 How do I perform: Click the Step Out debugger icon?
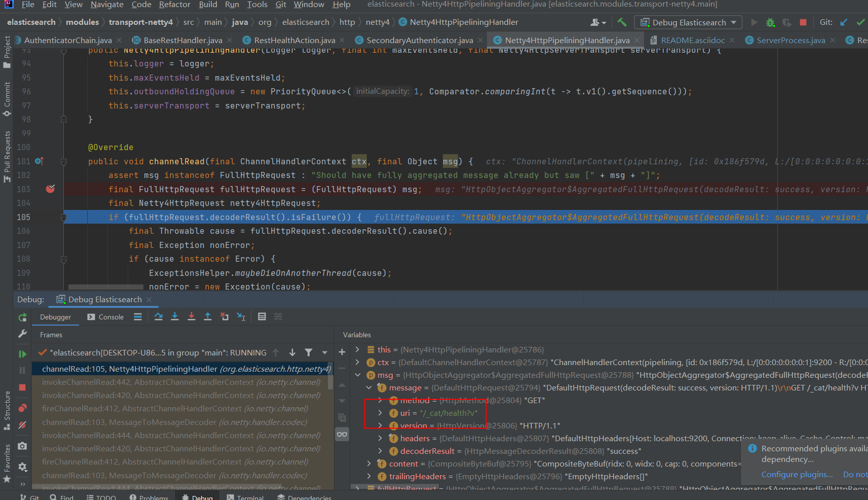click(208, 316)
